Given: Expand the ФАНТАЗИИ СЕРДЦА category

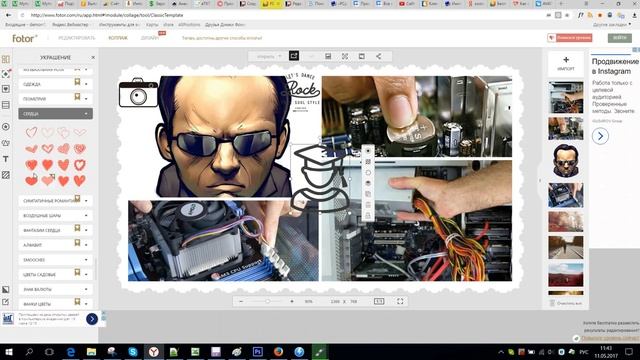Looking at the screenshot, I should coord(56,230).
